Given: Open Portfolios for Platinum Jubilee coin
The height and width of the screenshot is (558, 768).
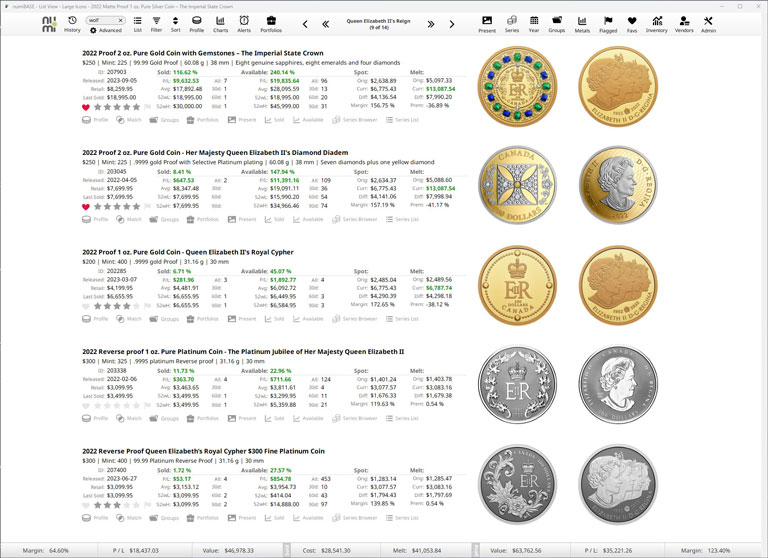Looking at the screenshot, I should (202, 418).
